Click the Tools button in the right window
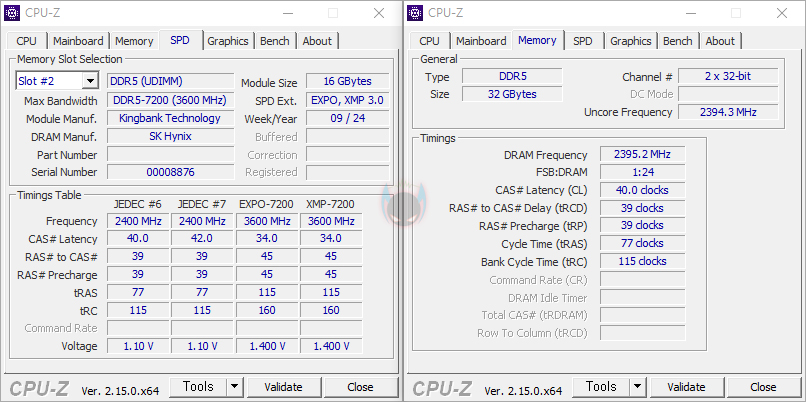The image size is (806, 402). pyautogui.click(x=601, y=387)
